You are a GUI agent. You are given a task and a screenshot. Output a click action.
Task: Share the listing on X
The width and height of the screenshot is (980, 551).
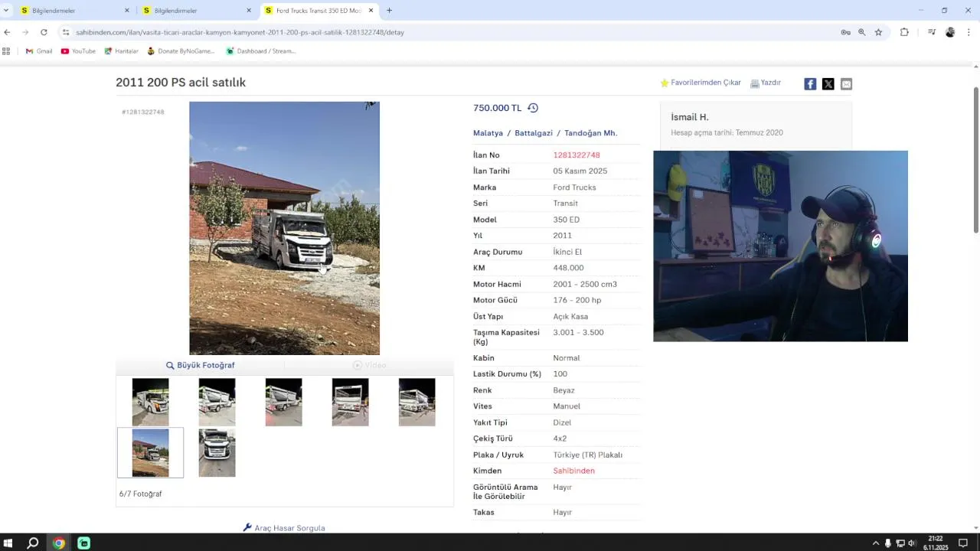(x=828, y=84)
